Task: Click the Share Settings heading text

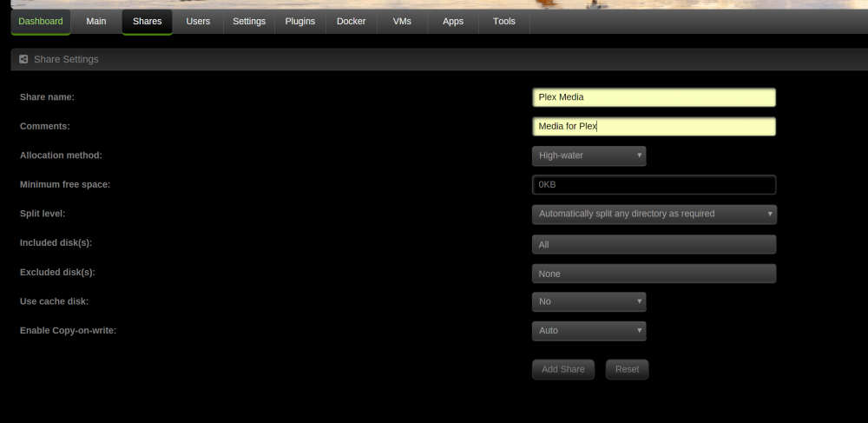Action: coord(66,59)
